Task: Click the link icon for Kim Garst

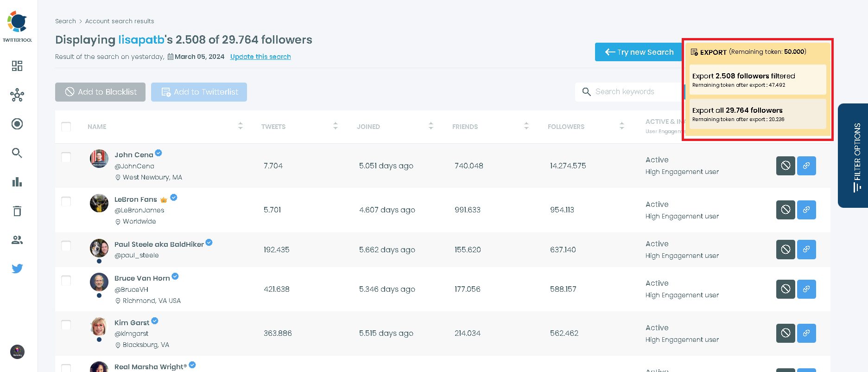Action: 806,333
